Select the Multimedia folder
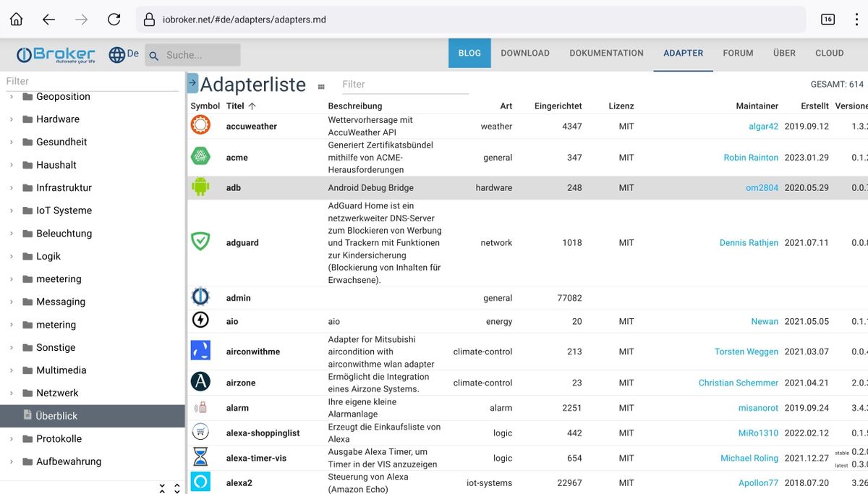Screen dimensions: 868x494 click(x=61, y=370)
